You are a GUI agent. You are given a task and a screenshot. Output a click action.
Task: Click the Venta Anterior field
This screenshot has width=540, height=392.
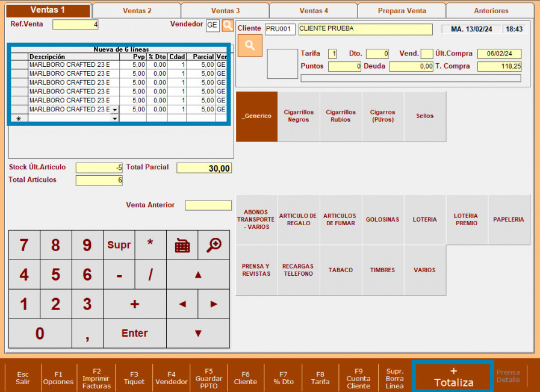208,205
